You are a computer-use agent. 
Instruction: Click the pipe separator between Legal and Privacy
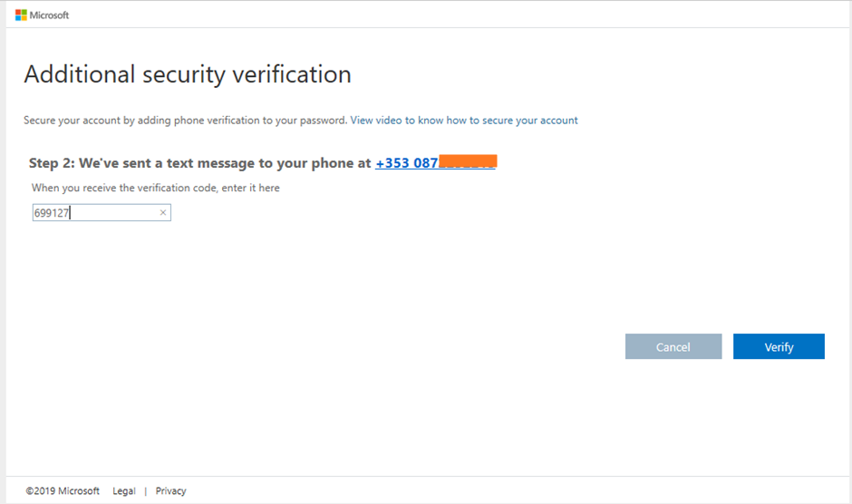point(146,491)
